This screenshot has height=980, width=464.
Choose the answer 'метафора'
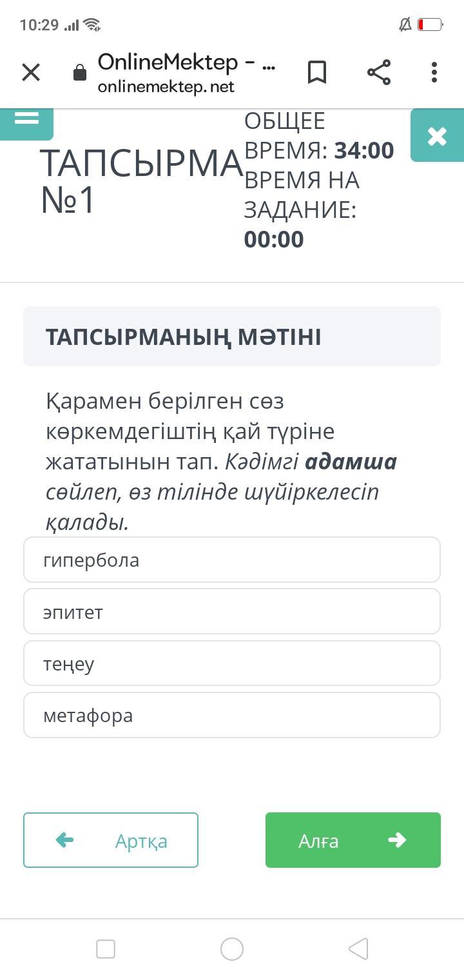click(232, 715)
